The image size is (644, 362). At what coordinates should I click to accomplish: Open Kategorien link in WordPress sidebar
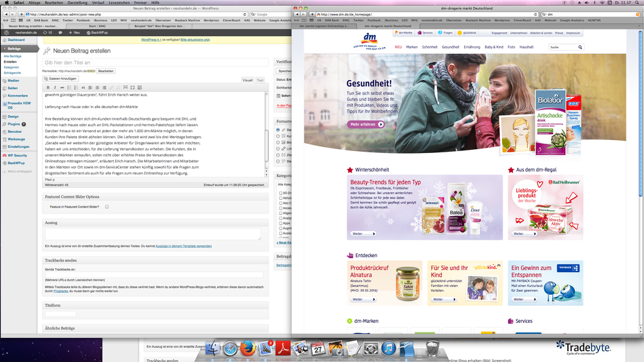pos(12,67)
